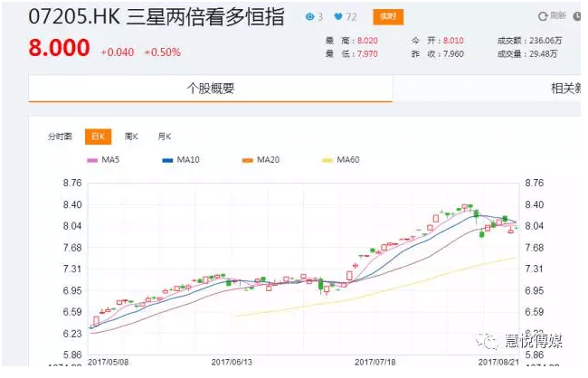Select the 日K daily candlestick view
Screen dimensions: 588x378
tap(99, 137)
